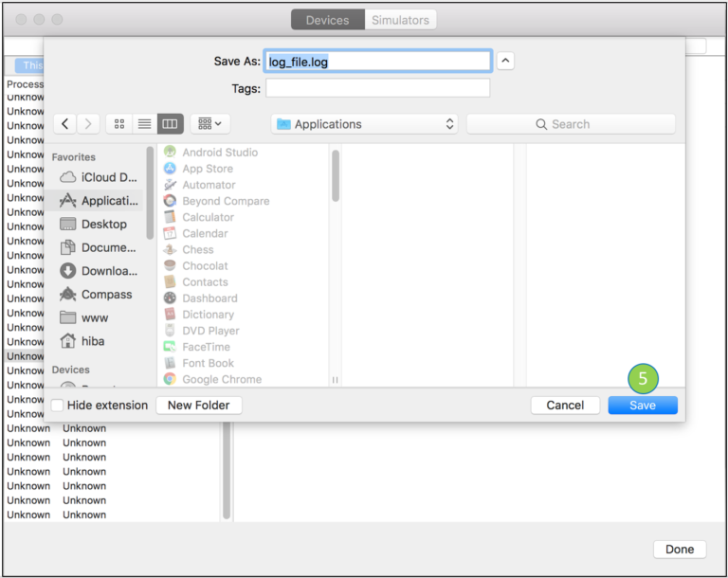The width and height of the screenshot is (728, 578).
Task: Collapse the expanded save dialog chevron
Action: (x=505, y=61)
